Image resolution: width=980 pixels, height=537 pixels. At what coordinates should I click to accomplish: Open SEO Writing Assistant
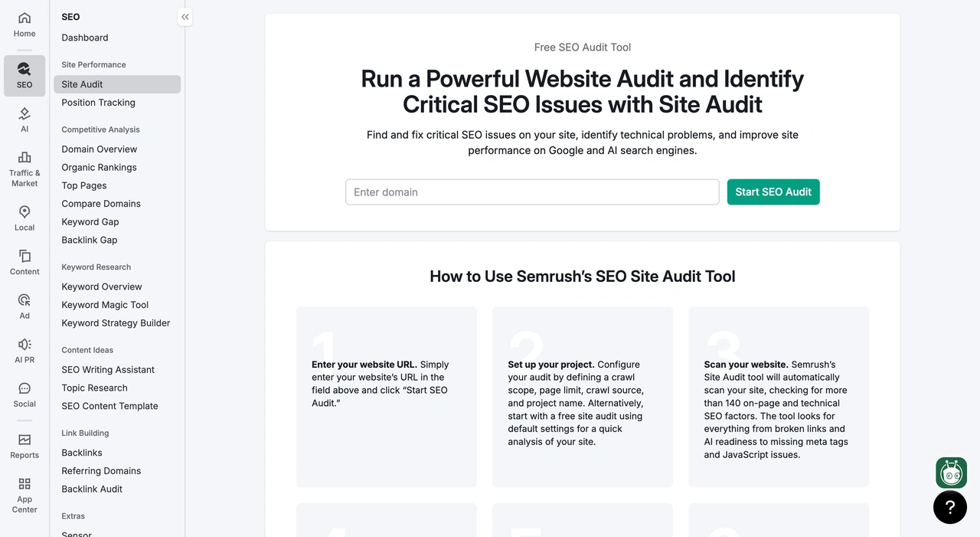pos(108,370)
